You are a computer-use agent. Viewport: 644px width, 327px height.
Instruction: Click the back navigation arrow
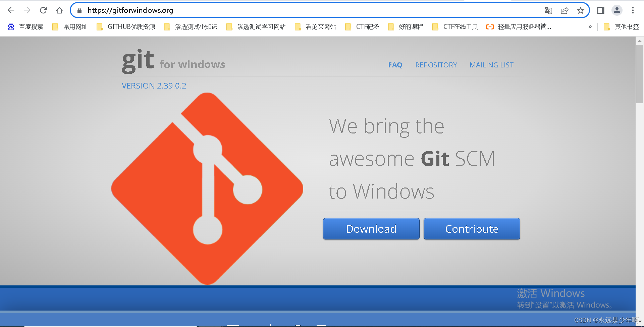click(11, 10)
